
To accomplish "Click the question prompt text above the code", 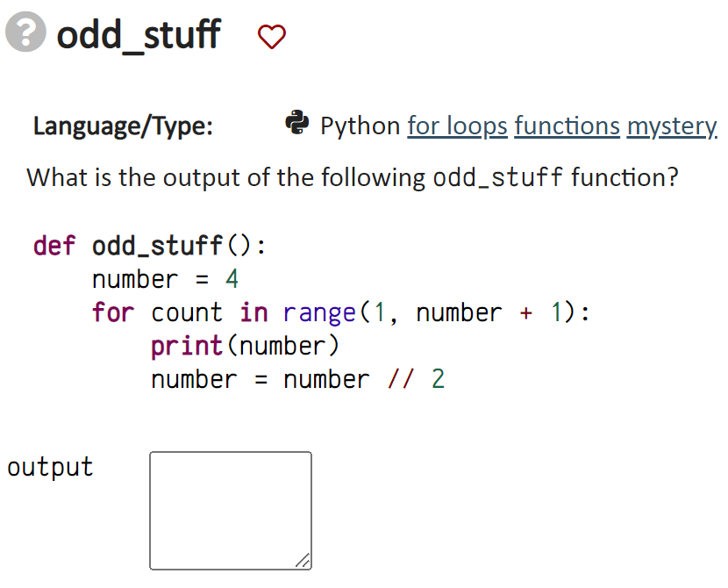I will click(351, 177).
